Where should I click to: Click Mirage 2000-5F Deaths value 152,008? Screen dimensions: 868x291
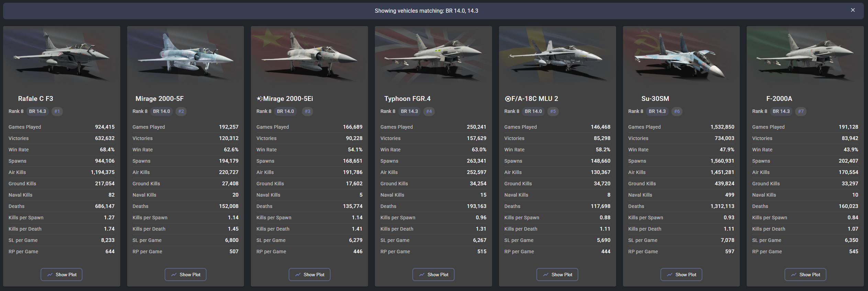coord(229,206)
